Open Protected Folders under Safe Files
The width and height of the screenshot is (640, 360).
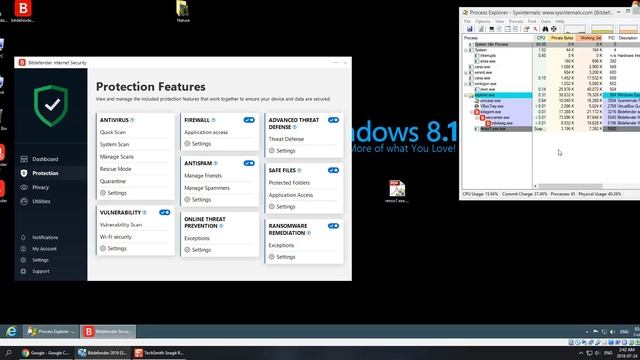point(289,183)
